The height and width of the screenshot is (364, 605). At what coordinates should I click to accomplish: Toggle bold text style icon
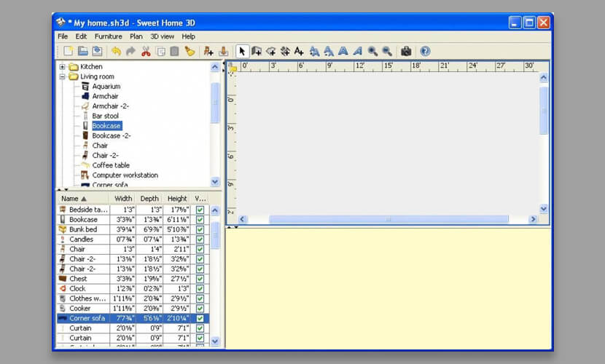tap(343, 51)
